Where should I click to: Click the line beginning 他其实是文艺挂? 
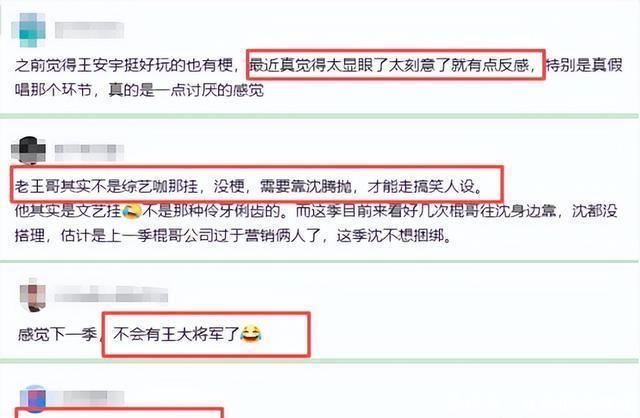click(x=316, y=211)
